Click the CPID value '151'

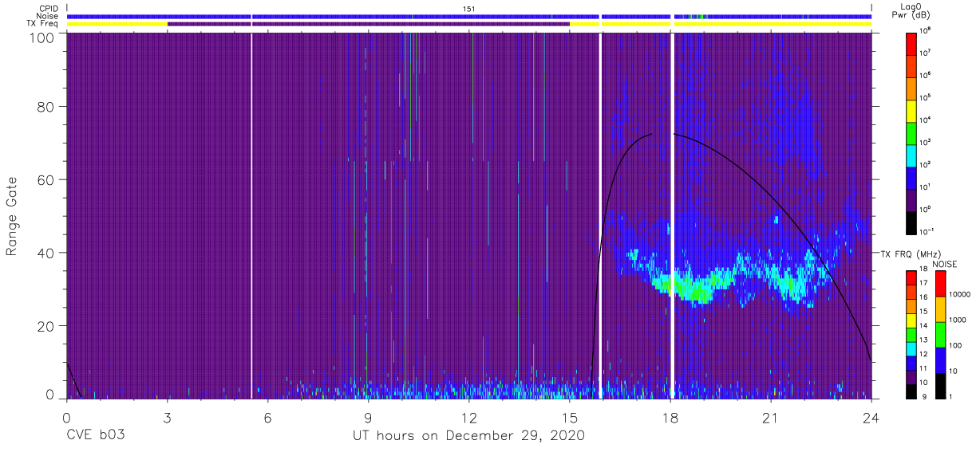click(x=469, y=8)
